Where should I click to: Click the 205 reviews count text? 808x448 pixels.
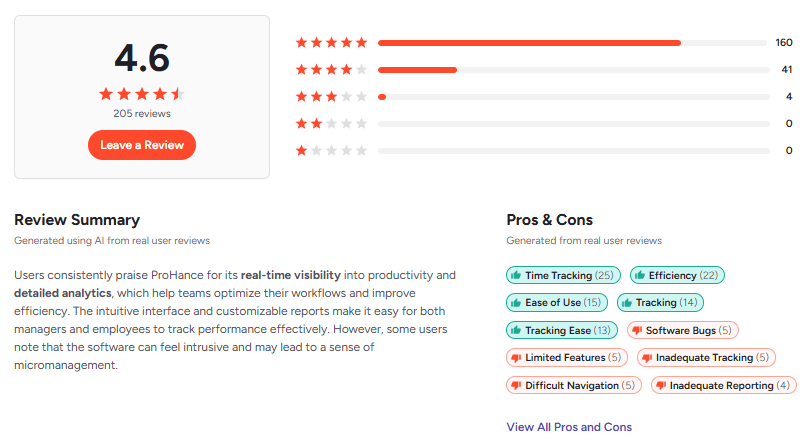coord(142,114)
